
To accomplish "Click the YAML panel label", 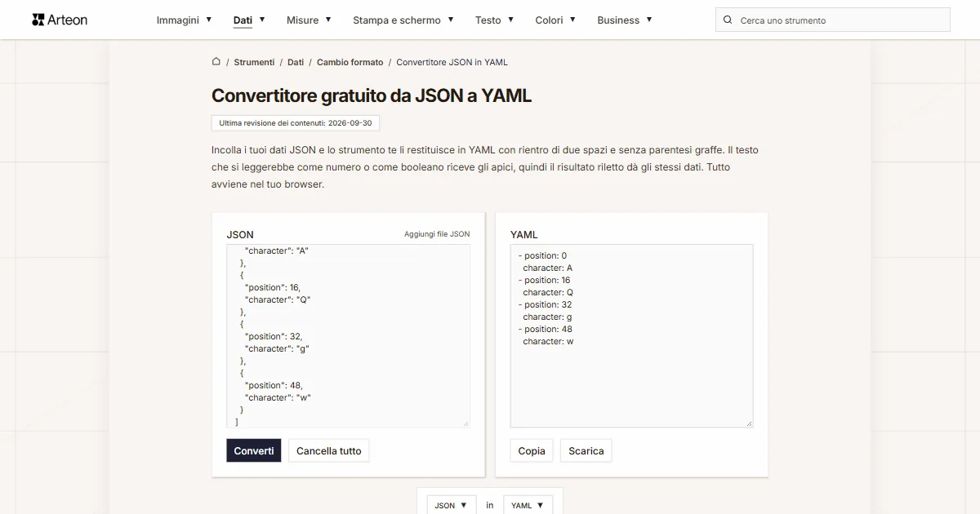I will pos(524,234).
